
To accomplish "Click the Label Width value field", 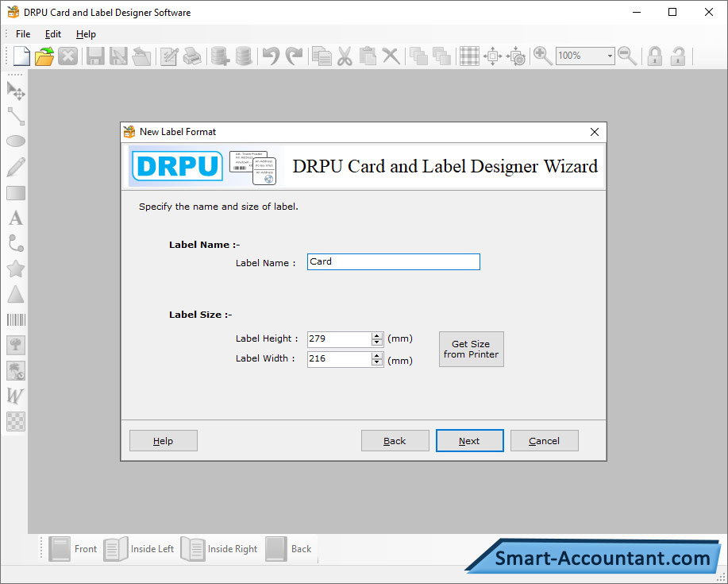I will pyautogui.click(x=340, y=358).
